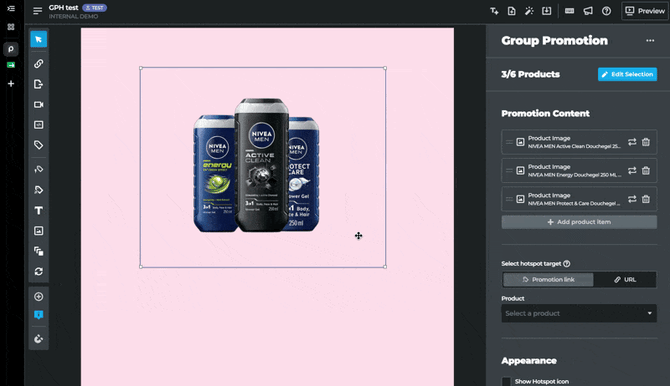This screenshot has height=386, width=670.
Task: Add new item with sidebar plus icon
Action: 11,84
